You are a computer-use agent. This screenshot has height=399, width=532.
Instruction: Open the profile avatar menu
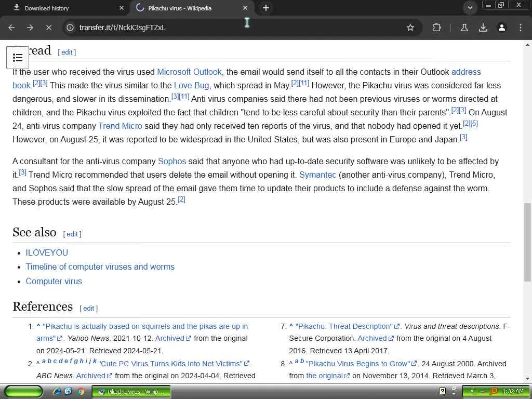[501, 28]
